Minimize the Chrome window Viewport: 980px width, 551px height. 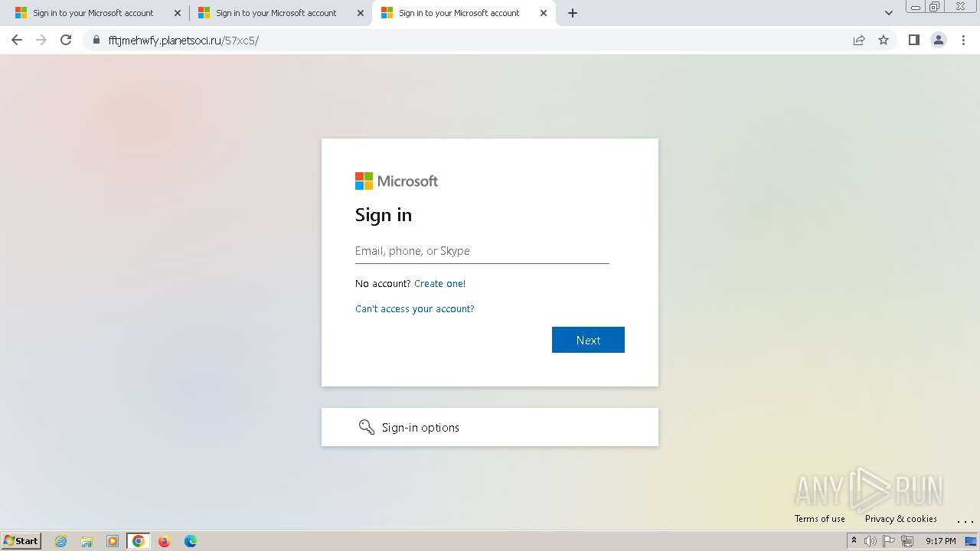[916, 6]
